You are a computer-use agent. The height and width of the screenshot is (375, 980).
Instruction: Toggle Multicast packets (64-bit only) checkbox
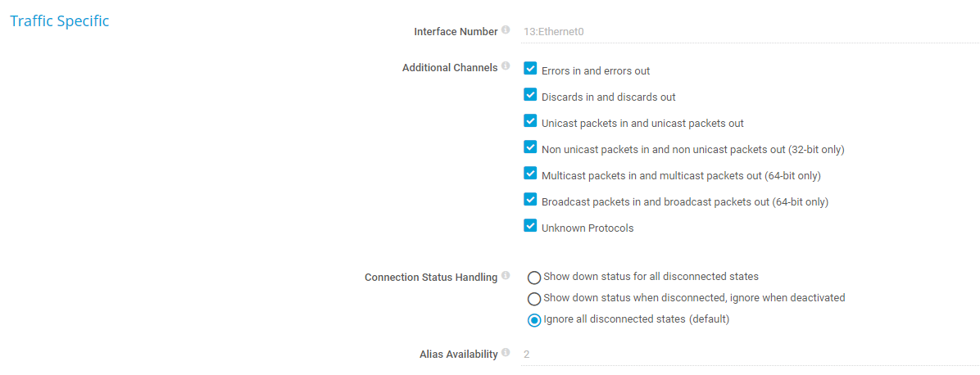(530, 174)
